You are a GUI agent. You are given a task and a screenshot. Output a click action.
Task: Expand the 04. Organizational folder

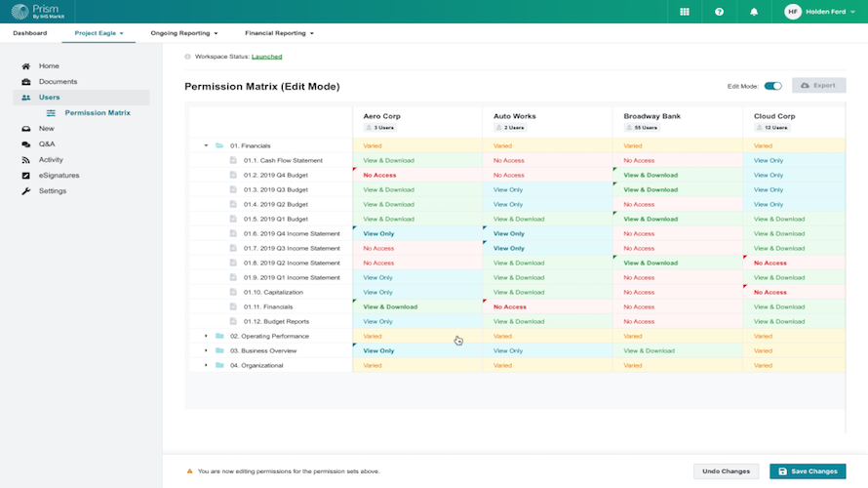tap(206, 365)
